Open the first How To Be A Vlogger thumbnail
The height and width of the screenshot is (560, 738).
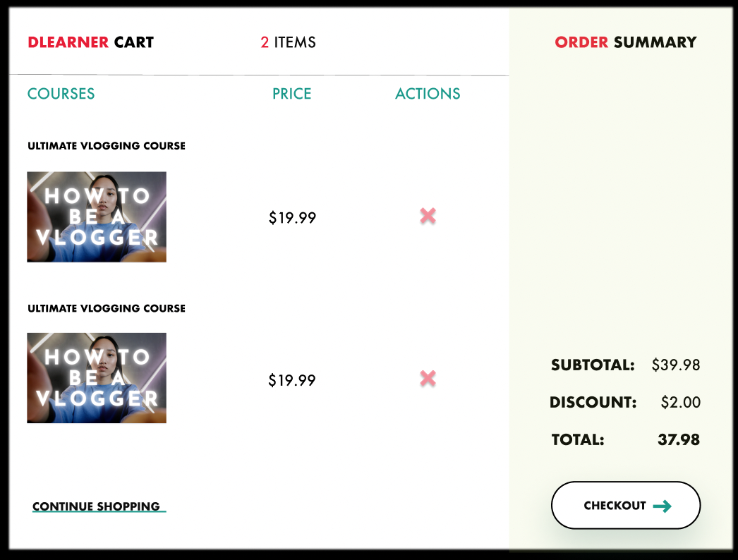pos(97,217)
